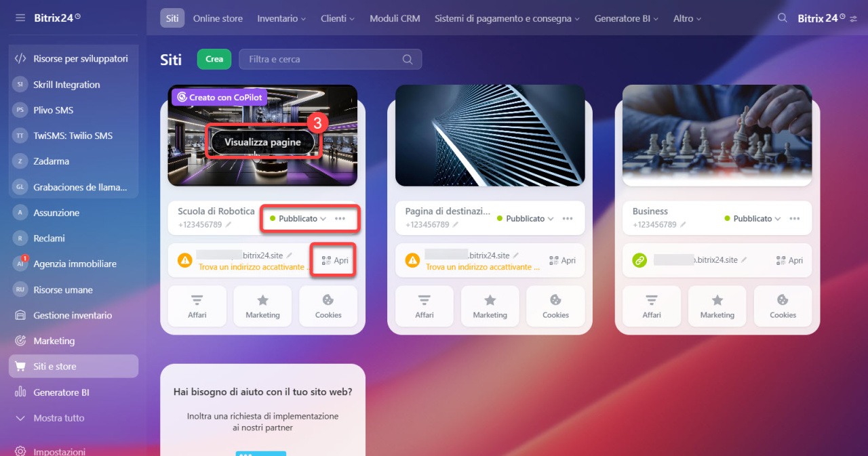
Task: Open Marketing star on Pagina di destinazione card
Action: [490, 306]
